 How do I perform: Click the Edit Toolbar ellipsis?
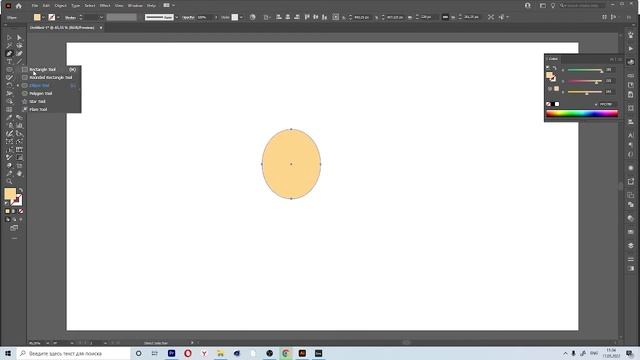[14, 238]
